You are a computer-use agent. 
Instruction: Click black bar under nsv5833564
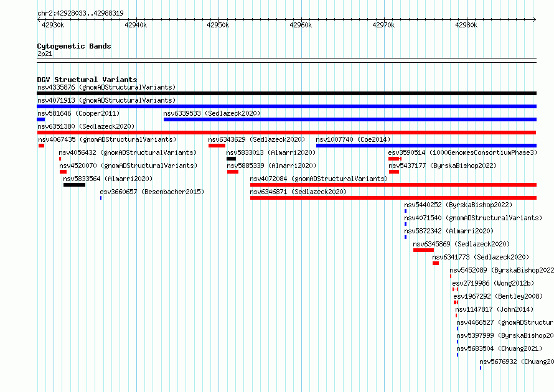tap(74, 185)
